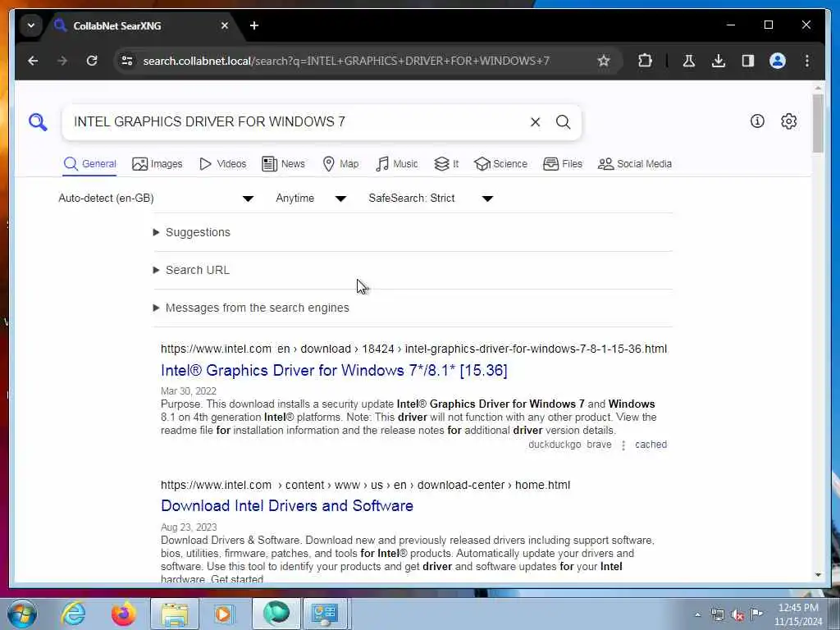This screenshot has width=840, height=630.
Task: Switch to the Videos tab
Action: click(223, 164)
